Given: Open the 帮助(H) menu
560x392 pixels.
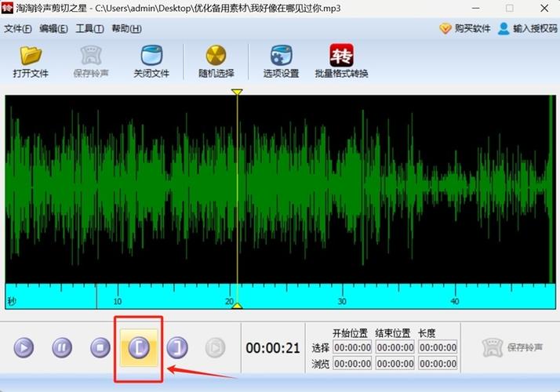Looking at the screenshot, I should point(127,28).
